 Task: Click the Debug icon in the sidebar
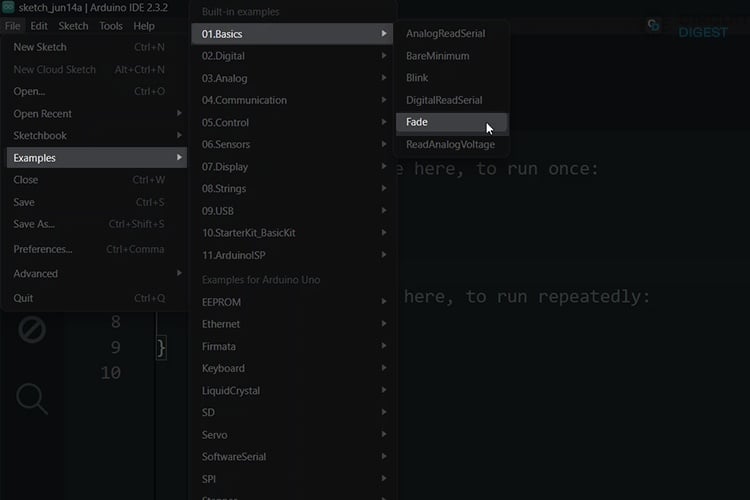(32, 329)
